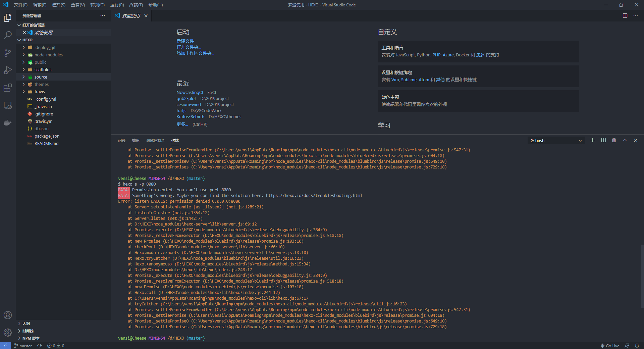Click the 更多... recent link
This screenshot has width=644, height=349.
(x=182, y=124)
